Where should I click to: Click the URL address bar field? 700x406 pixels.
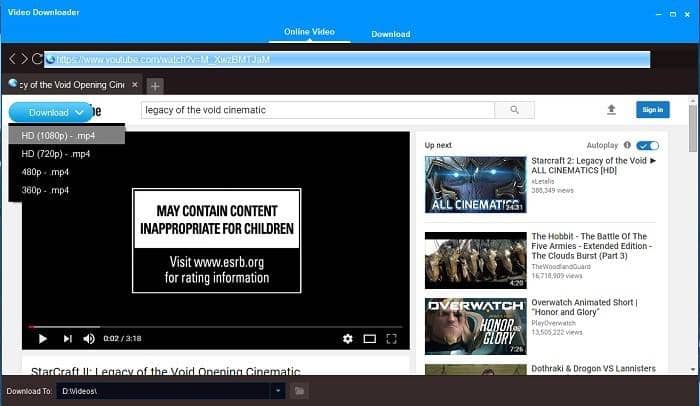[x=347, y=59]
